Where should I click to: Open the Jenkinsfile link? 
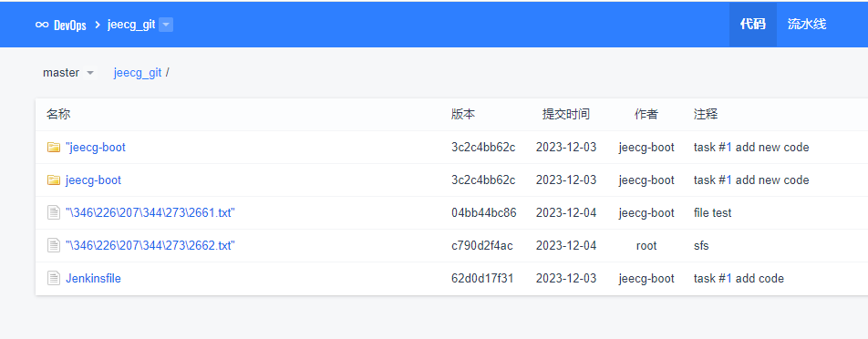93,278
